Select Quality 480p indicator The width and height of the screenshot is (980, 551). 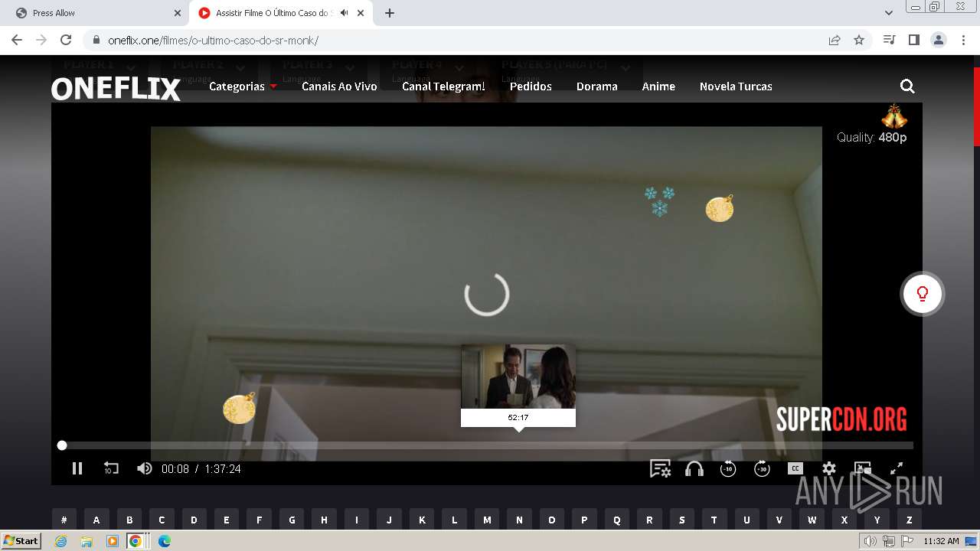[x=871, y=138]
